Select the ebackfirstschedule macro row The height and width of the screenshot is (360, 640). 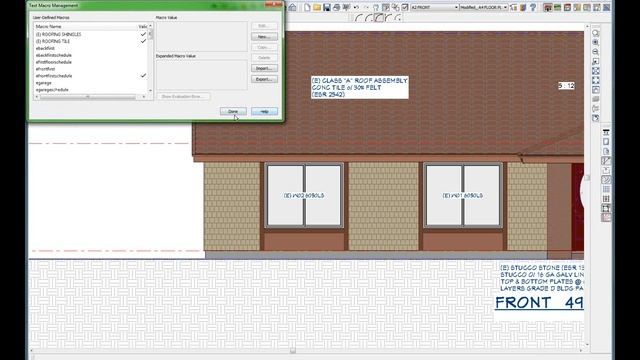[91, 55]
